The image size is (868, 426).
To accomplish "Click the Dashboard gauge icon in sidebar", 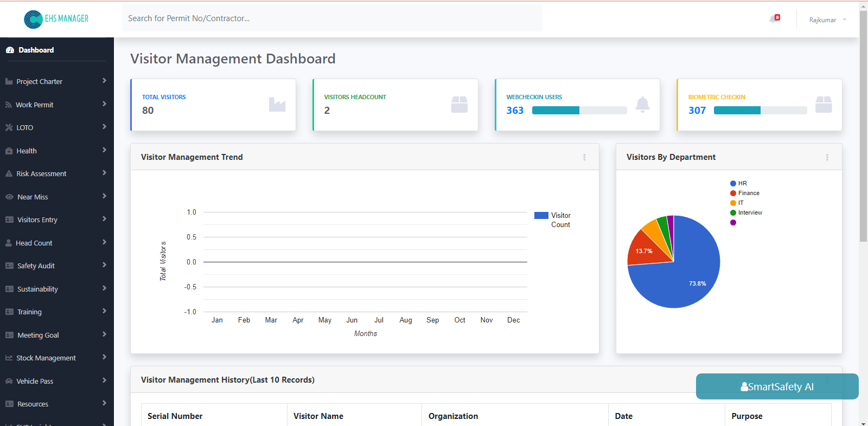I will click(10, 50).
